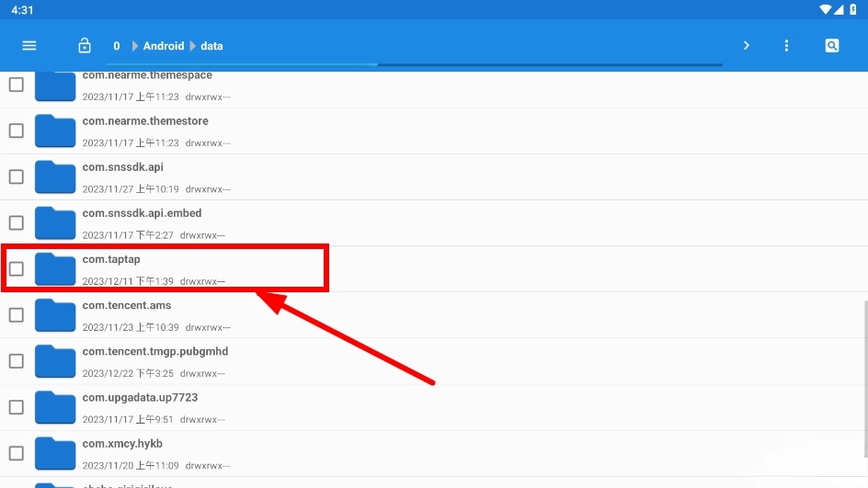Go to Android in the breadcrumb path

click(164, 46)
